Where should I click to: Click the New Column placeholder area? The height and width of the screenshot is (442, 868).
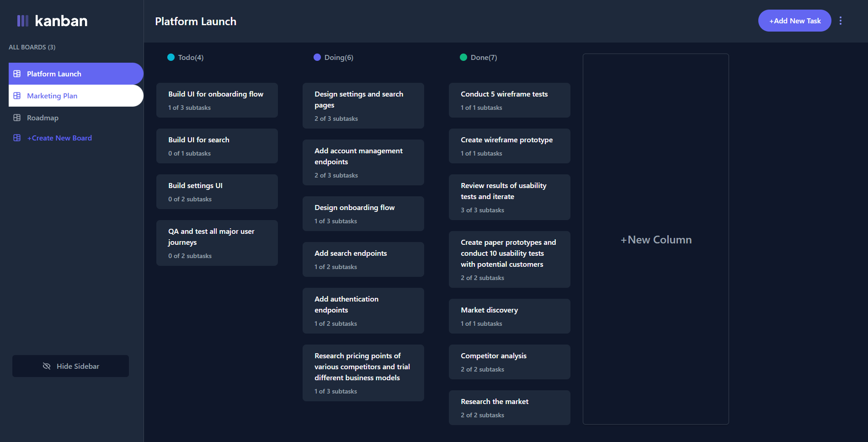click(x=656, y=239)
